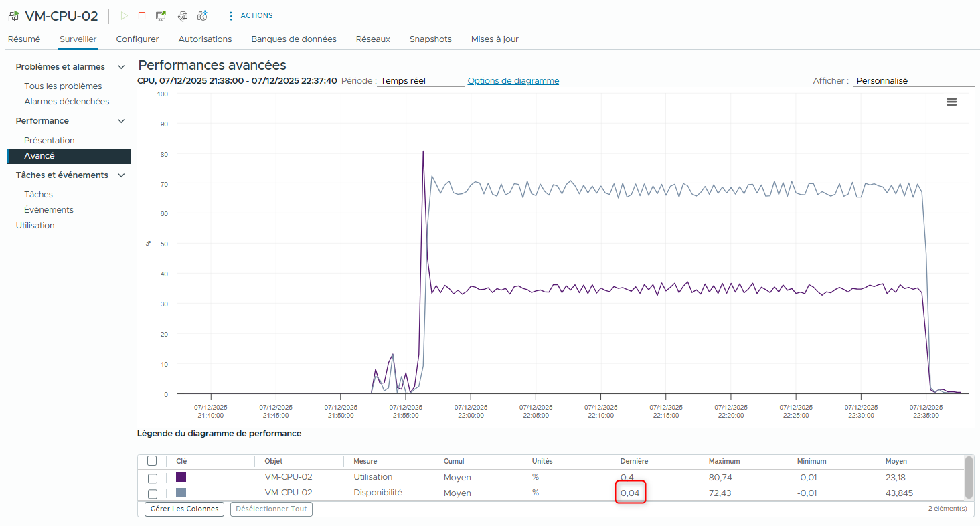Take a snapshot using the clock icon

pos(202,16)
